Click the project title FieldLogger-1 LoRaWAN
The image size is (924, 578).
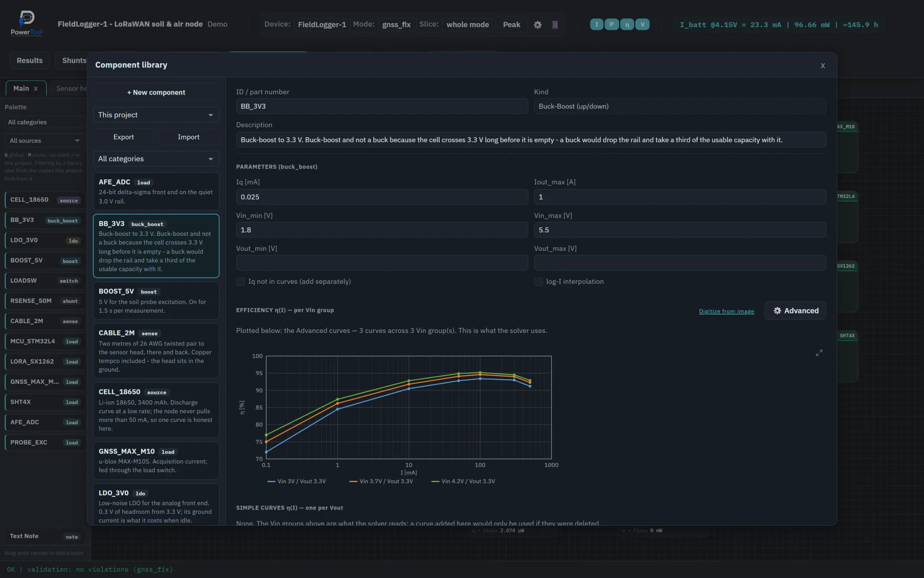(x=130, y=24)
